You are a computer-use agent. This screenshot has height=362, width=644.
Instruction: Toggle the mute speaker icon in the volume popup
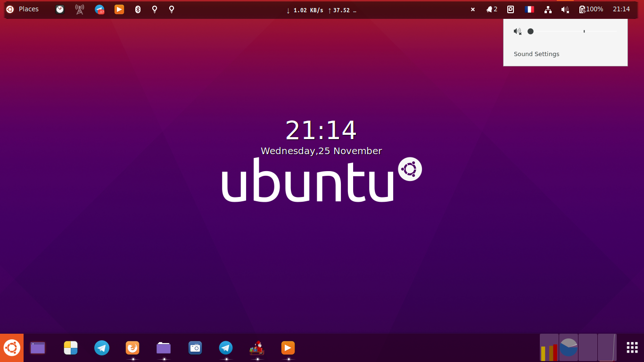coord(518,32)
